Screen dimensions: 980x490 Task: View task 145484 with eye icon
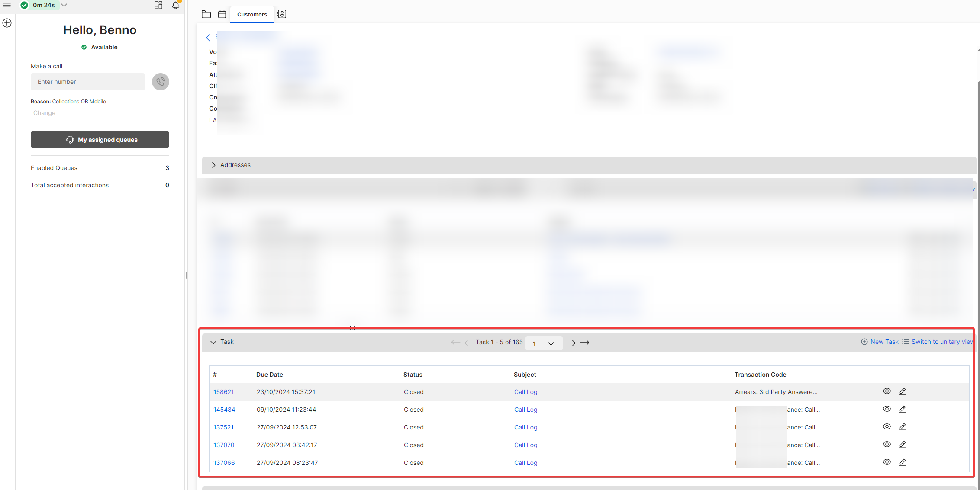887,409
